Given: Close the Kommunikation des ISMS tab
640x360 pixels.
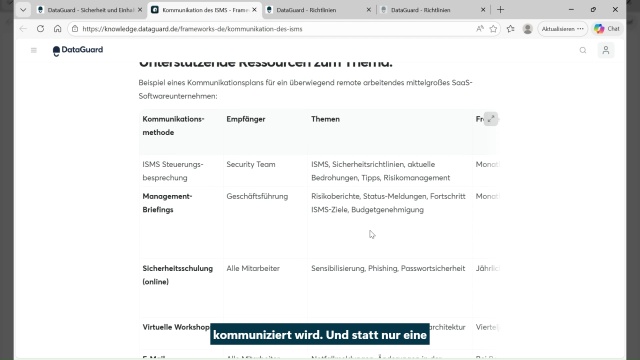Looking at the screenshot, I should click(254, 10).
